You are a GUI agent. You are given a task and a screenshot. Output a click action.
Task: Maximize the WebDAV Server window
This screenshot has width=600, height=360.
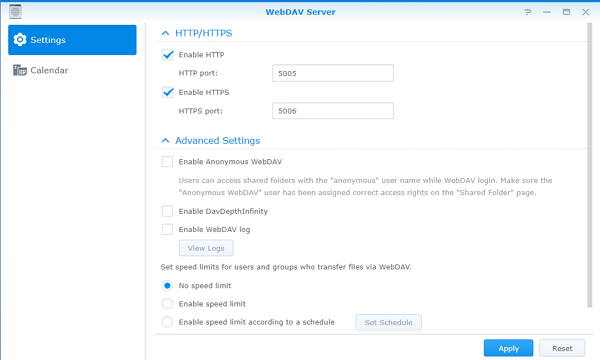566,12
